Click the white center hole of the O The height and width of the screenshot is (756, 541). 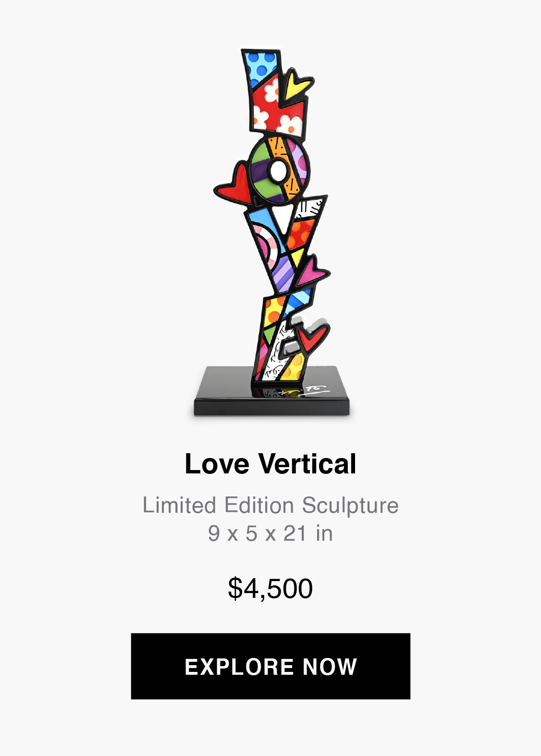(277, 170)
